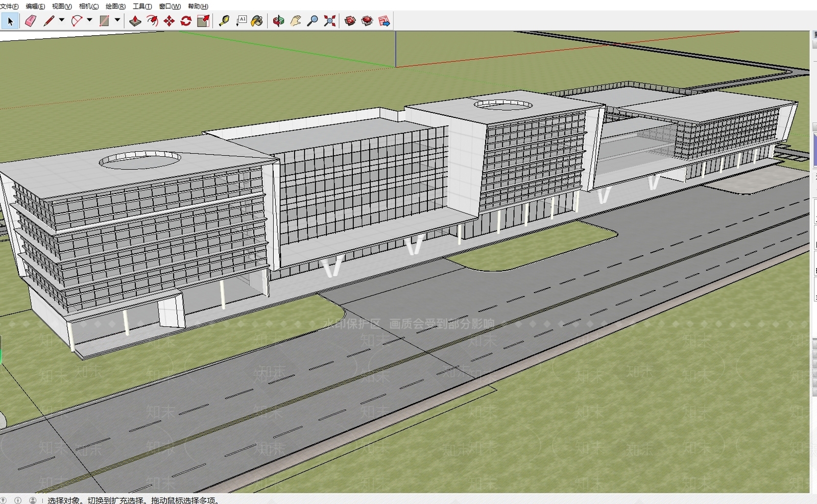Open the 视图(V) menu
This screenshot has width=817, height=504.
62,6
